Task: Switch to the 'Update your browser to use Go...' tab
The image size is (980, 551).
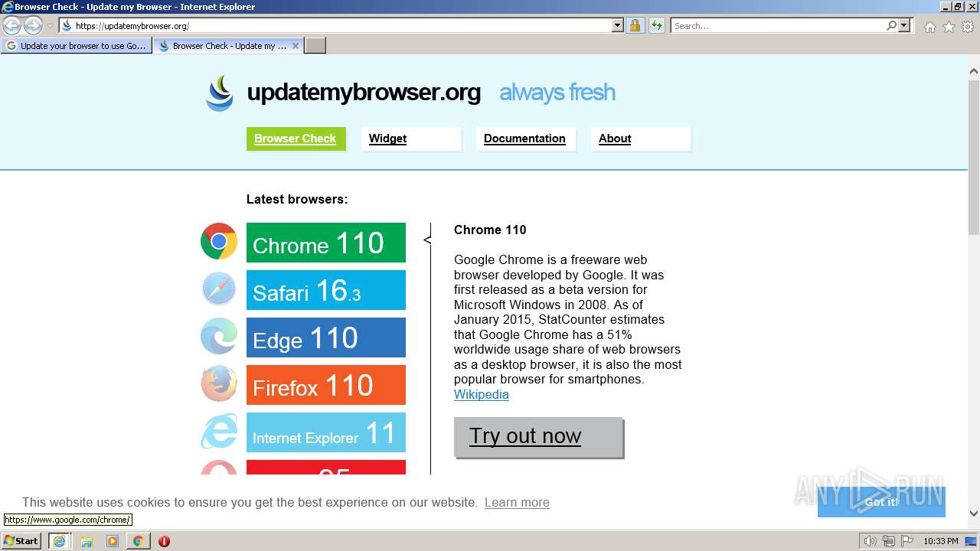Action: pos(76,46)
